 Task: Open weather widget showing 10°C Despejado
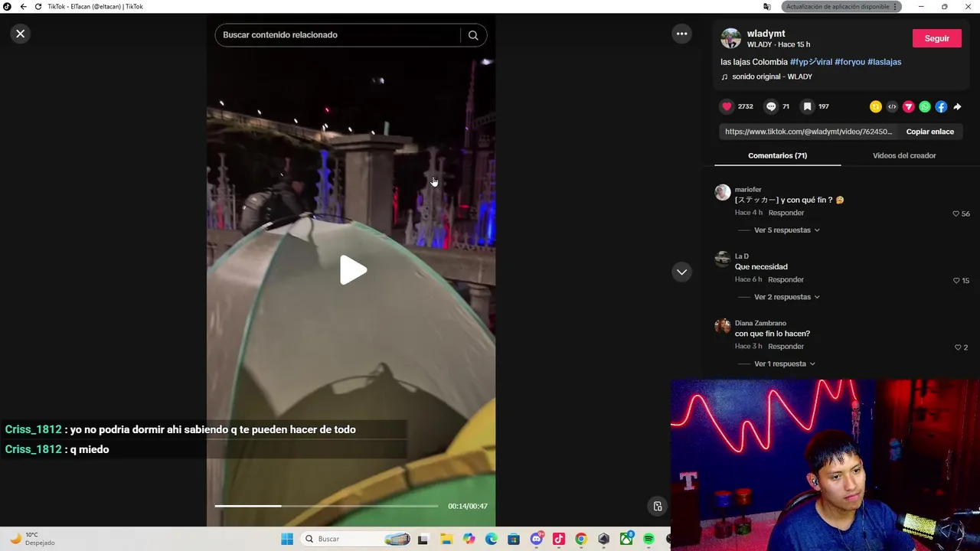tap(32, 539)
